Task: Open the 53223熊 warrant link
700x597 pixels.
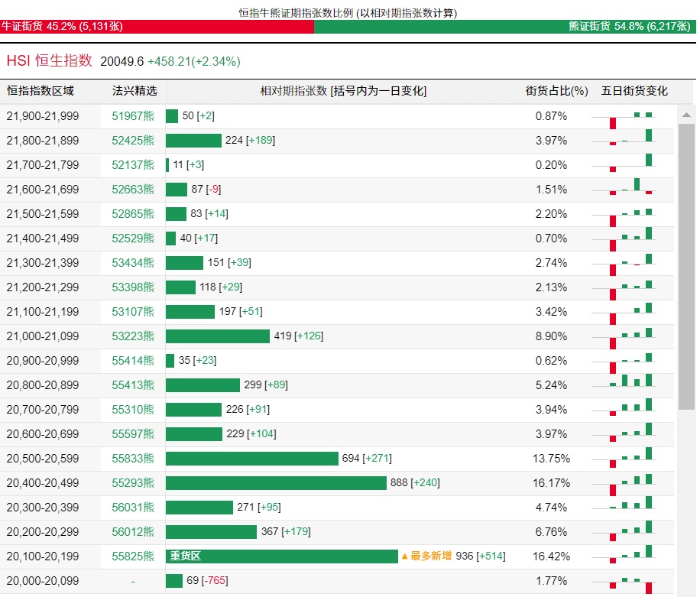Action: 133,336
